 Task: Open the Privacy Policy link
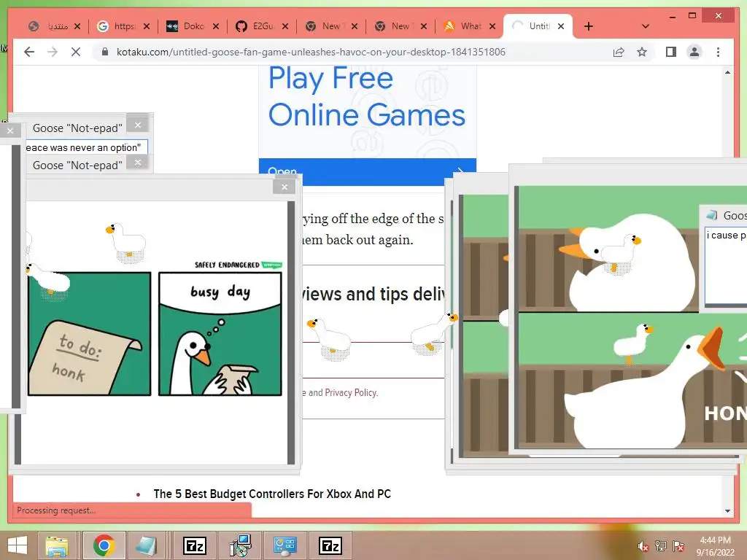click(x=351, y=392)
